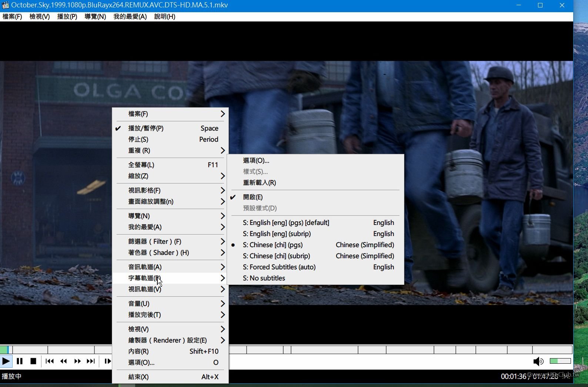The height and width of the screenshot is (387, 588).
Task: Open the 檔案(F) menu in the menu bar
Action: [12, 17]
